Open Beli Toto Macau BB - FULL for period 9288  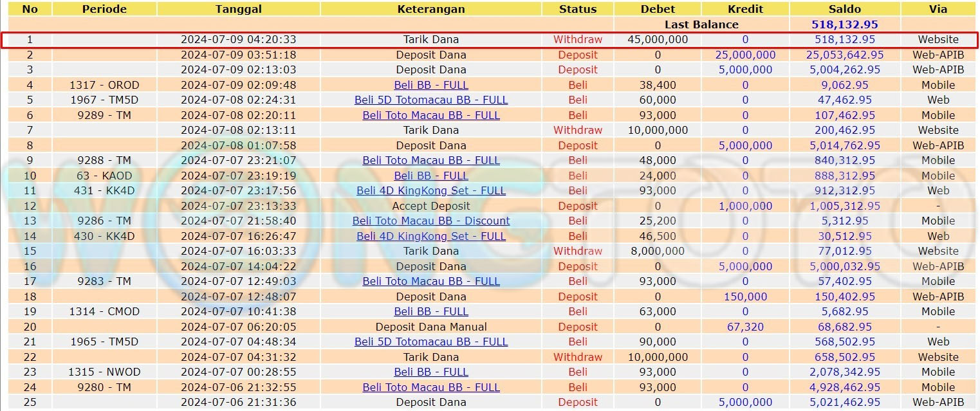[x=431, y=160]
